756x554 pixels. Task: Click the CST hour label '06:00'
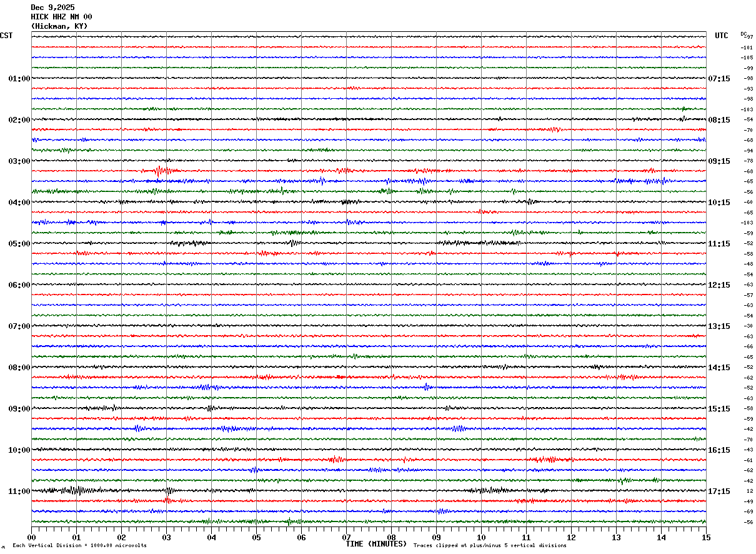coord(19,285)
